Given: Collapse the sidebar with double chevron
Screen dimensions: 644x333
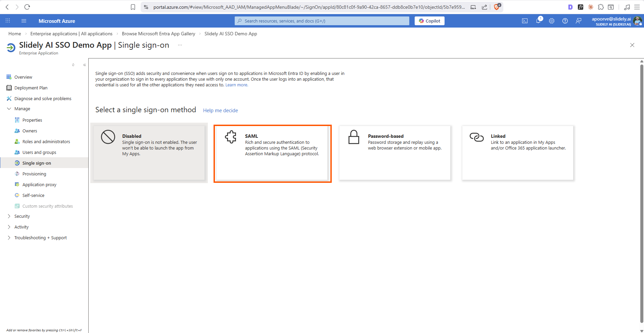Looking at the screenshot, I should (x=85, y=65).
